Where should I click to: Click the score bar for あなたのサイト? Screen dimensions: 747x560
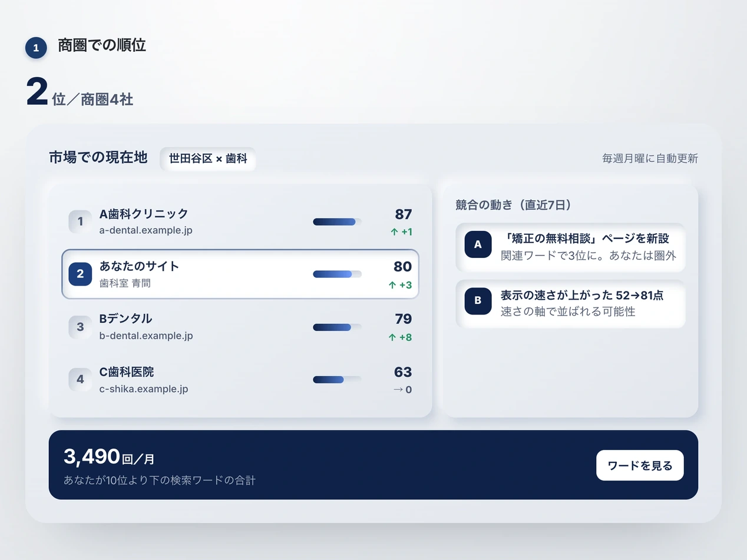pos(337,274)
